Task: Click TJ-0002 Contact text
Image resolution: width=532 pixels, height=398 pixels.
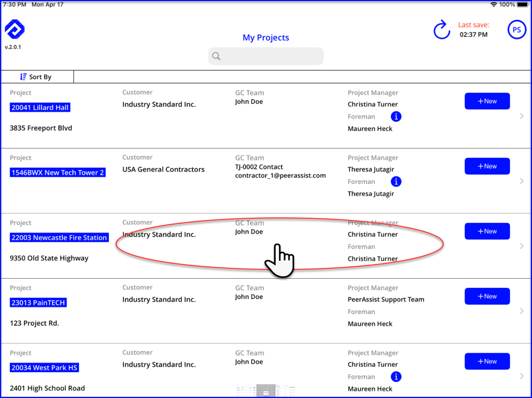Action: [x=259, y=167]
